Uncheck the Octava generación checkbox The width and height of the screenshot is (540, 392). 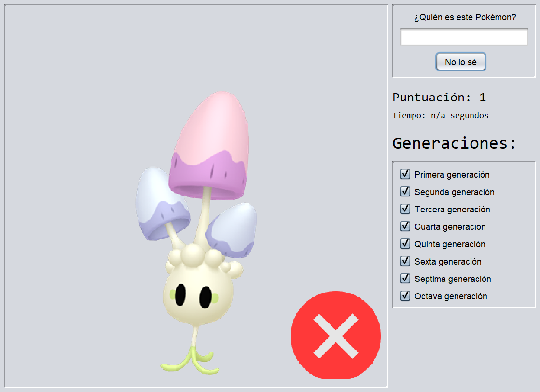[x=405, y=296]
